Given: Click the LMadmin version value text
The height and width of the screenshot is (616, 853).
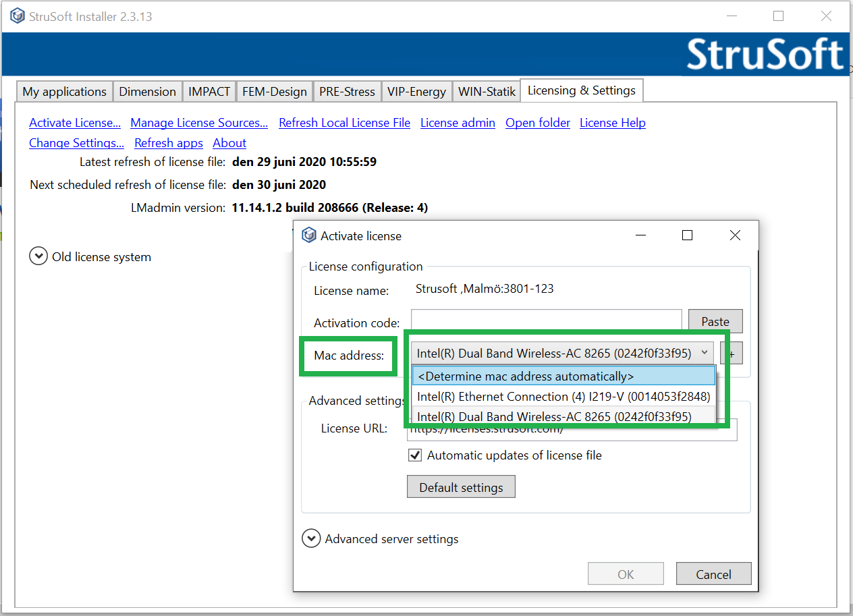Looking at the screenshot, I should 330,208.
